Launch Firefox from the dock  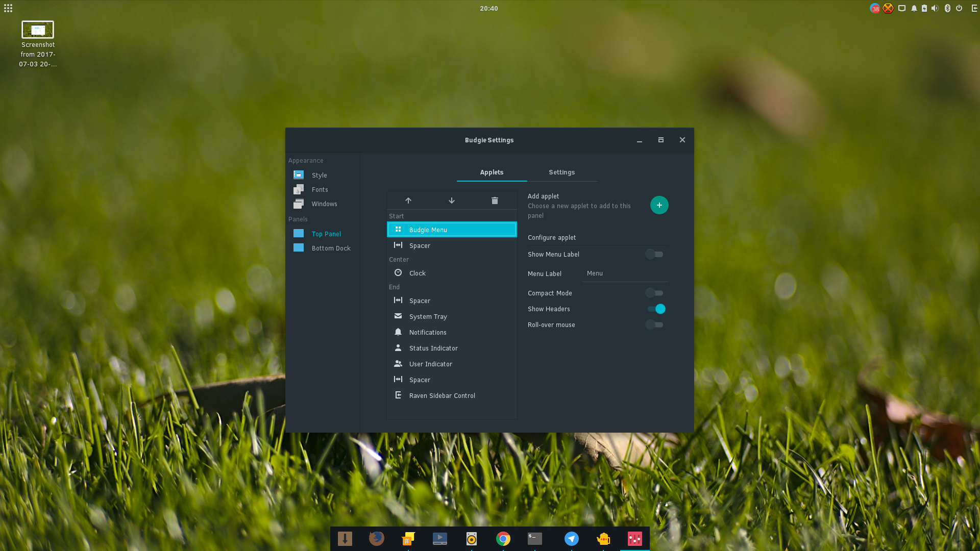coord(377,539)
